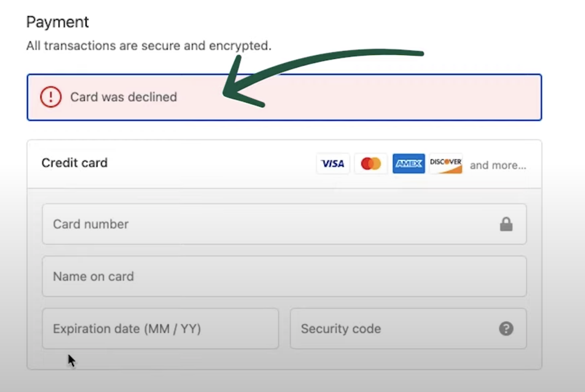Image resolution: width=585 pixels, height=392 pixels.
Task: Open the security code help question mark
Action: 506,329
